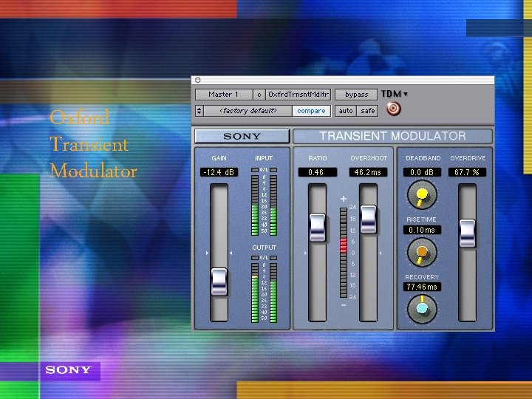Click the right input O/L clip indicator
The width and height of the screenshot is (532, 399).
[x=273, y=170]
